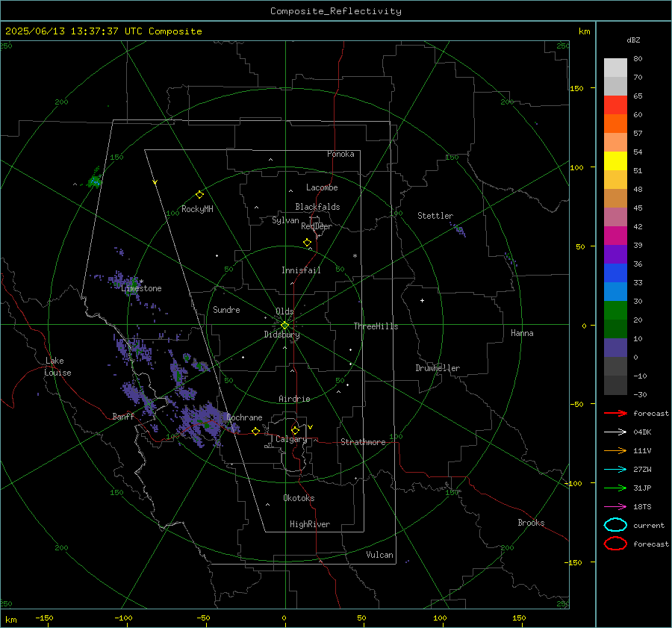This screenshot has height=628, width=672.
Task: Click the RedDeer city label
Action: coord(317,226)
